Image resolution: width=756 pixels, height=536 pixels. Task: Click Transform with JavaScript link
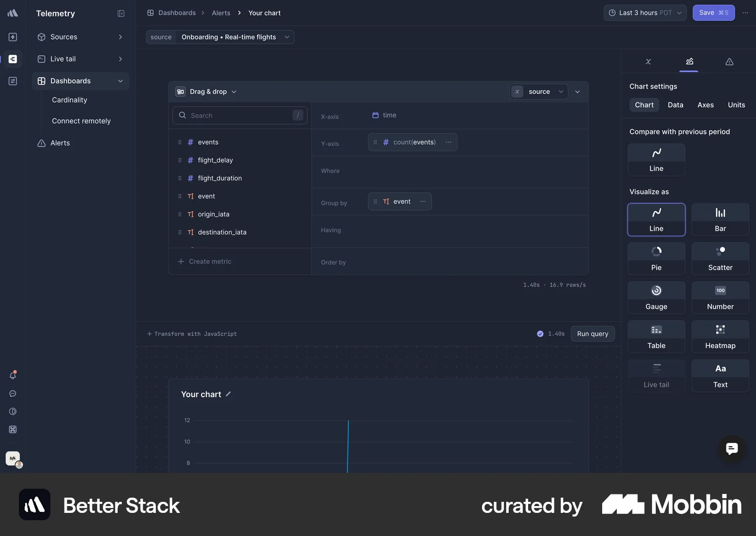pyautogui.click(x=192, y=334)
